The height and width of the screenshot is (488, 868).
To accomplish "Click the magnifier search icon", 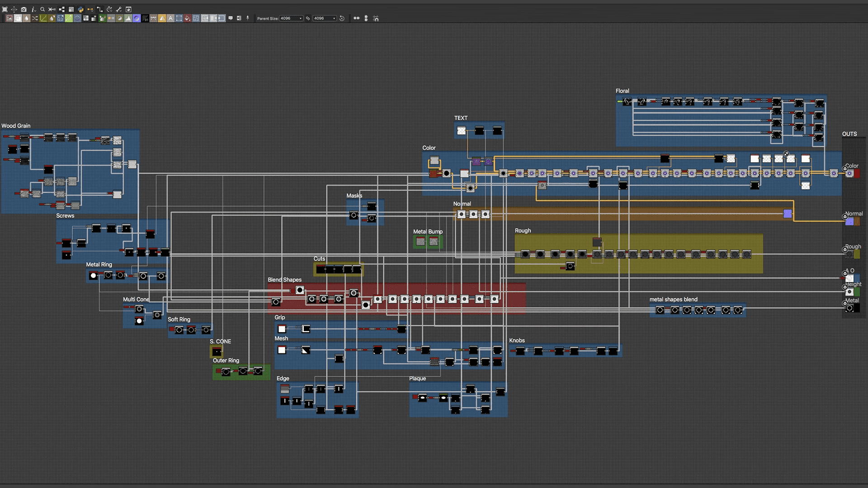I will coord(42,9).
